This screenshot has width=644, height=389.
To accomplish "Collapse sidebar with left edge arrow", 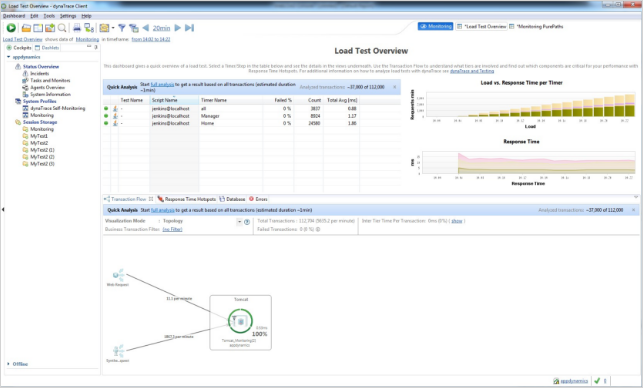I will coord(3,209).
